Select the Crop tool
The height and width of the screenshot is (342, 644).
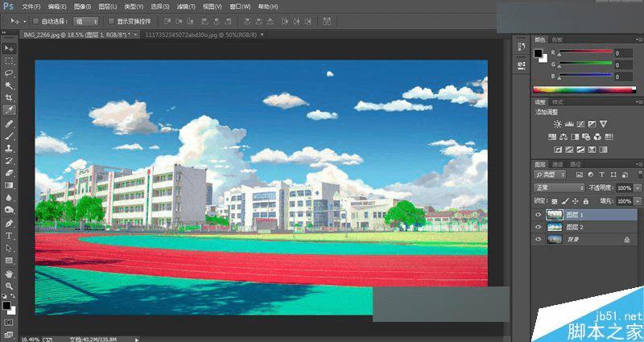point(9,97)
